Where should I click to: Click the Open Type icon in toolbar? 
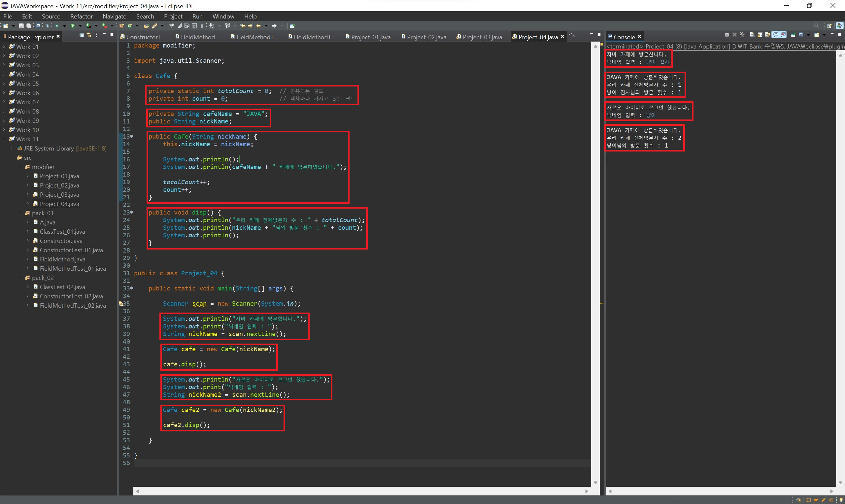(x=146, y=26)
